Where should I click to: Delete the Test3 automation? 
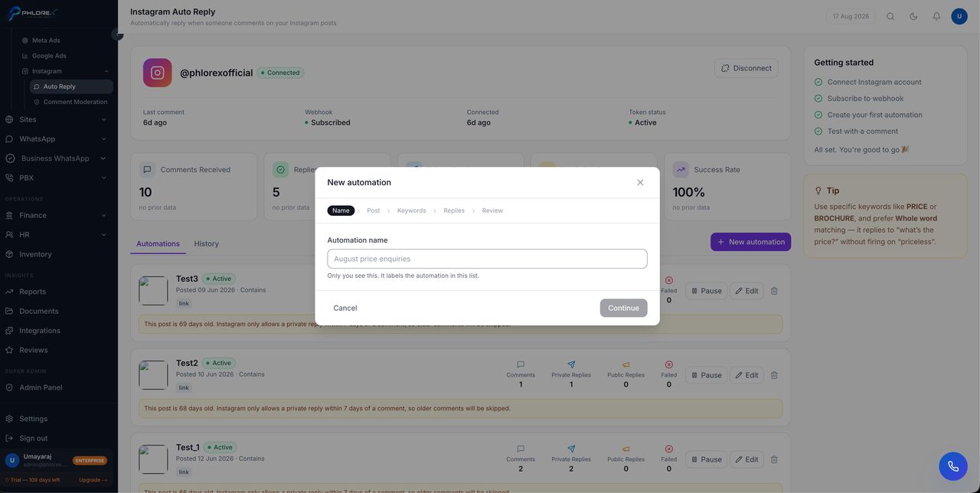coord(774,291)
